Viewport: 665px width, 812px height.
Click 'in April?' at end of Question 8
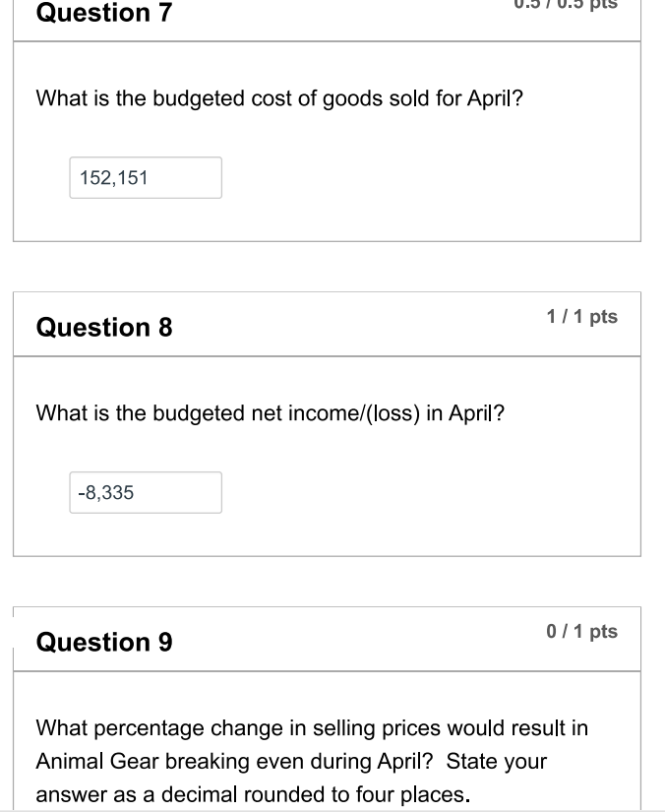(469, 413)
